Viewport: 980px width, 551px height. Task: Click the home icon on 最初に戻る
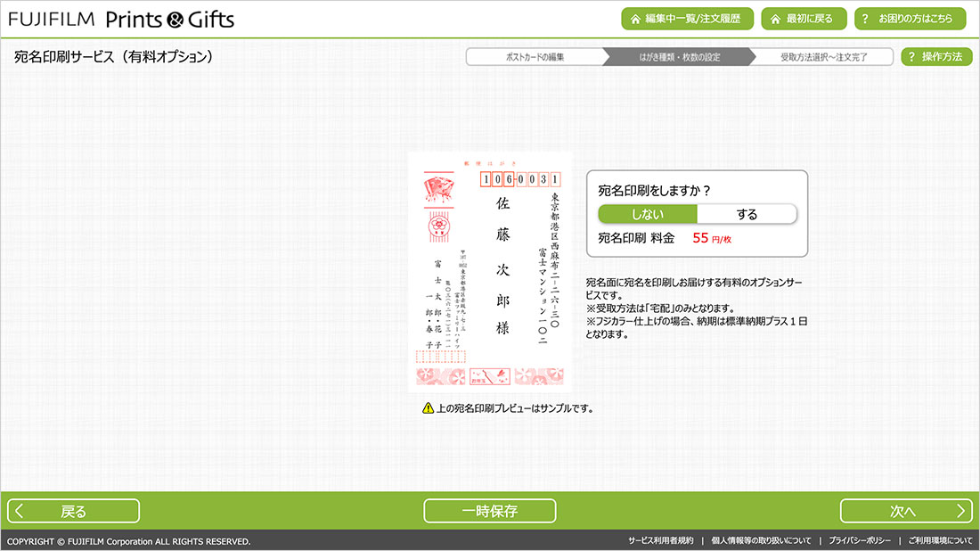pos(775,19)
